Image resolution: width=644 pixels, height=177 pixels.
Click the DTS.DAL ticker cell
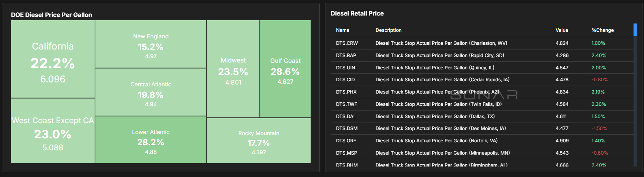point(346,116)
